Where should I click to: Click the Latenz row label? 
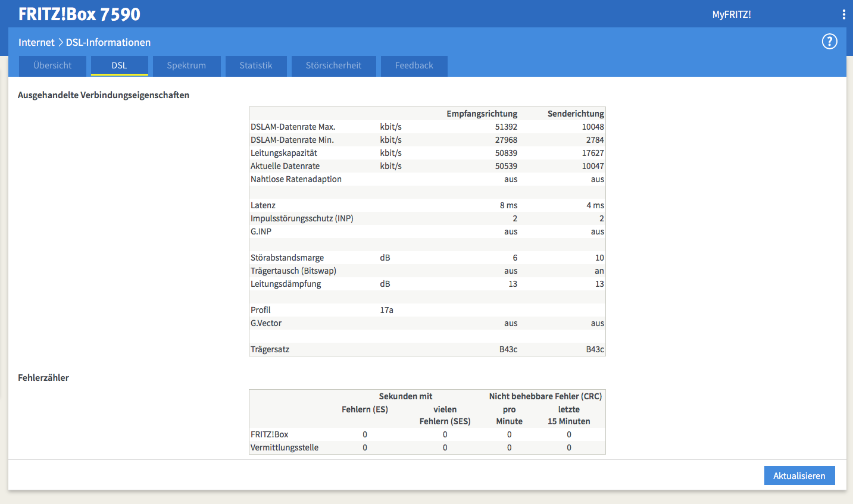(263, 205)
